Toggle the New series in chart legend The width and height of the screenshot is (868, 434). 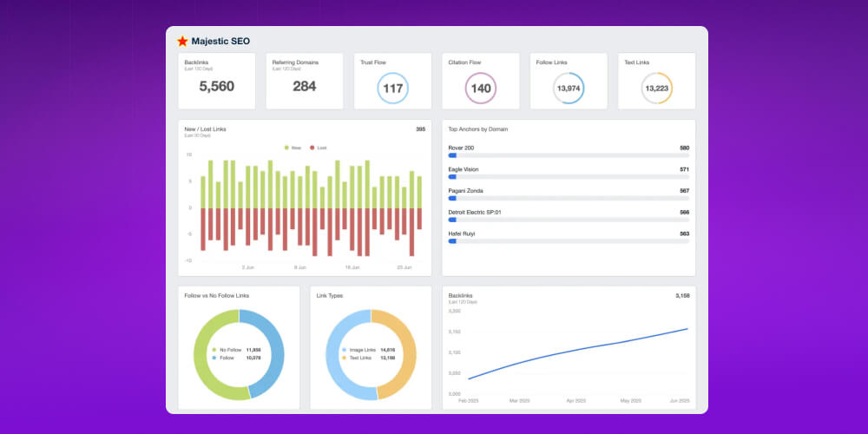point(292,148)
